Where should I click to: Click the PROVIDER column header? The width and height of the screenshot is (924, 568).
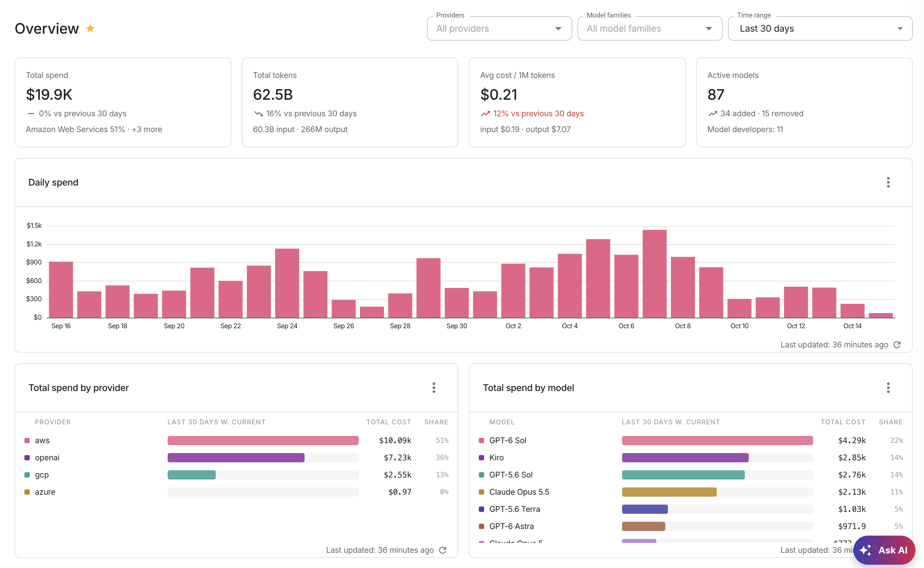tap(53, 422)
